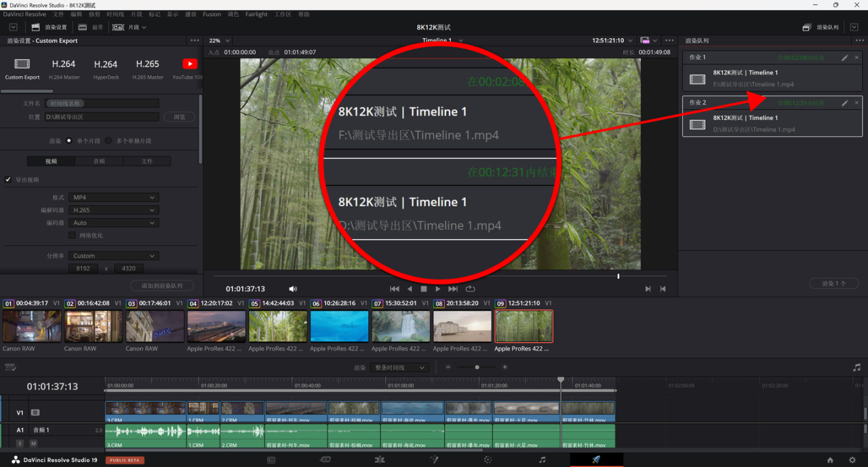Image resolution: width=868 pixels, height=467 pixels.
Task: Select 多个单独片段 individual clips radio
Action: pyautogui.click(x=108, y=141)
